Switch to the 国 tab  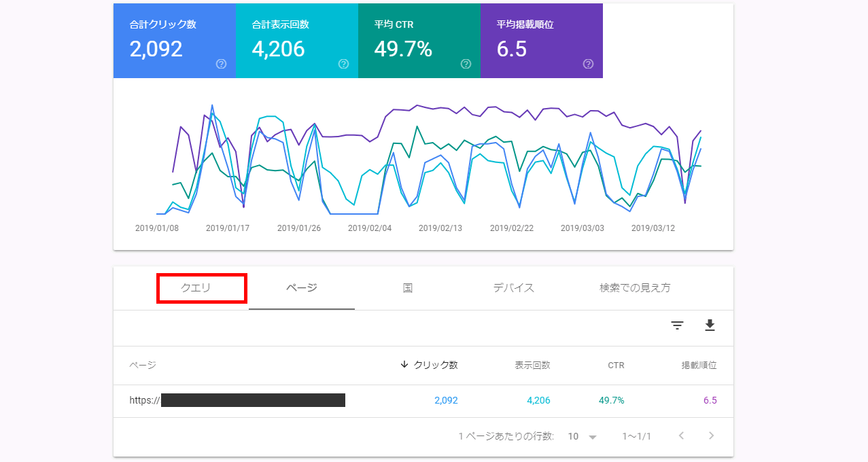408,288
